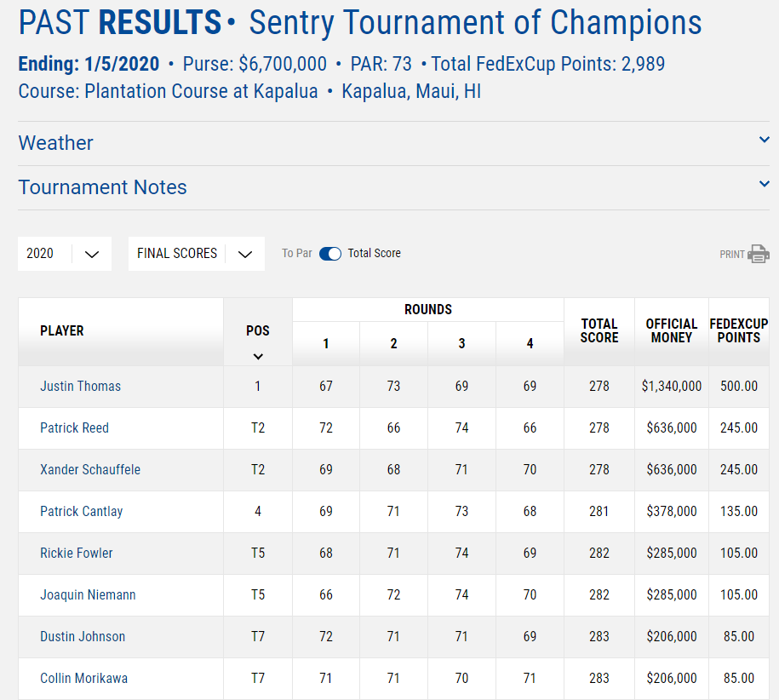Open Rickie Fowler player link
779x700 pixels.
click(x=77, y=553)
